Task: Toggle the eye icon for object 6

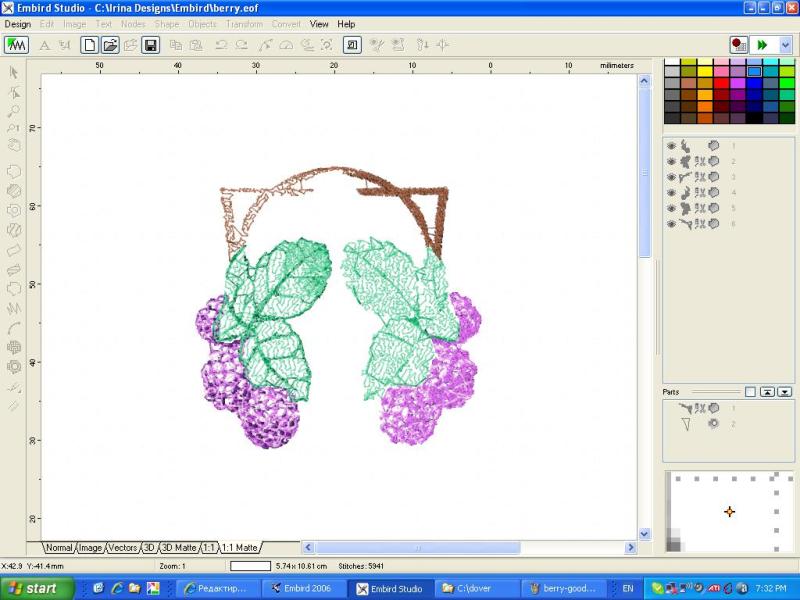Action: [x=671, y=224]
